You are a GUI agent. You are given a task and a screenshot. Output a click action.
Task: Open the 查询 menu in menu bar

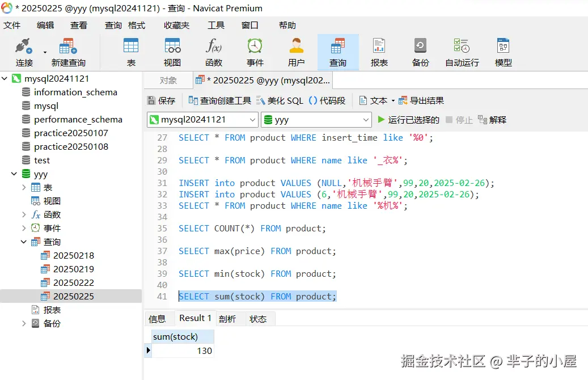coord(113,25)
